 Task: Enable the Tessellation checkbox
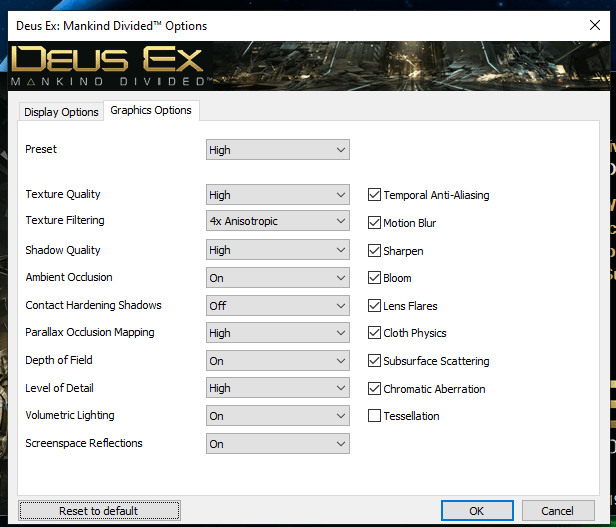(x=375, y=416)
